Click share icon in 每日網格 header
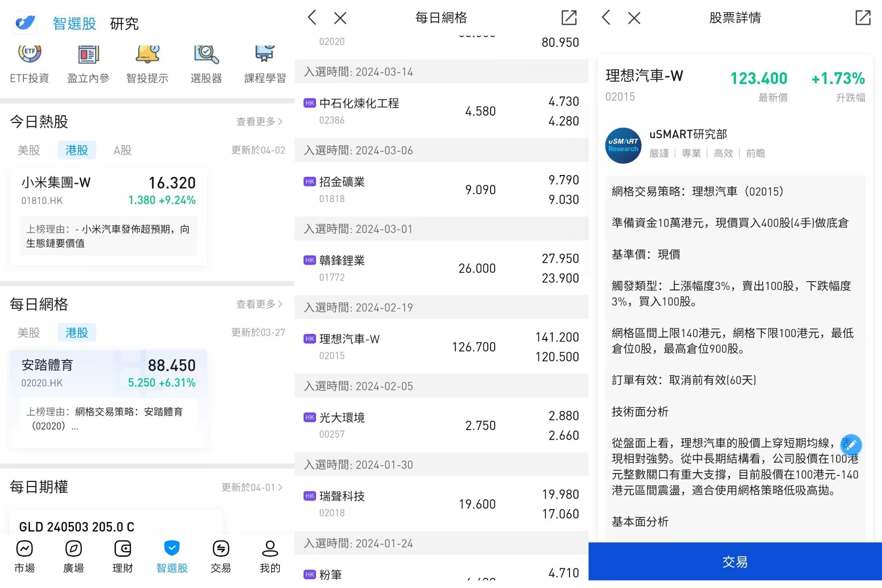Screen dimensions: 882x588 [569, 18]
